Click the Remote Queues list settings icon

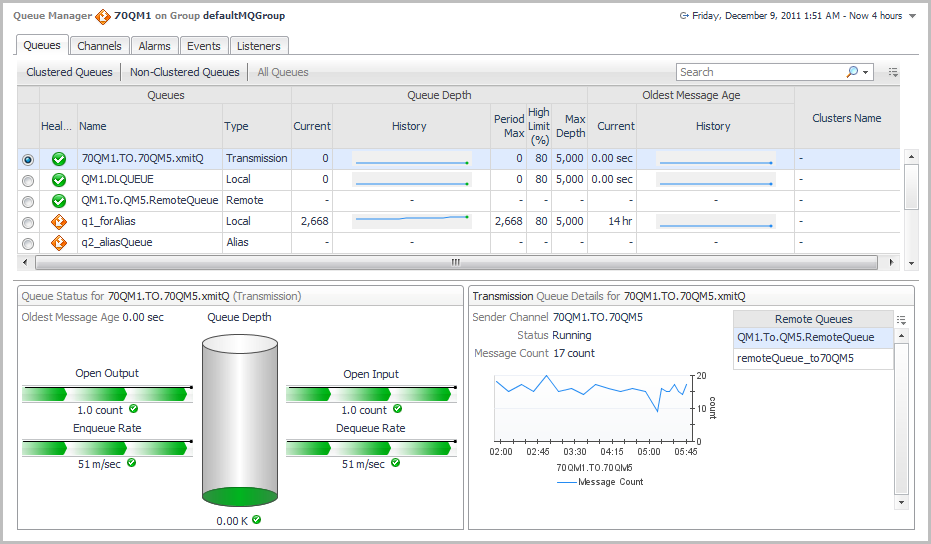click(x=902, y=319)
